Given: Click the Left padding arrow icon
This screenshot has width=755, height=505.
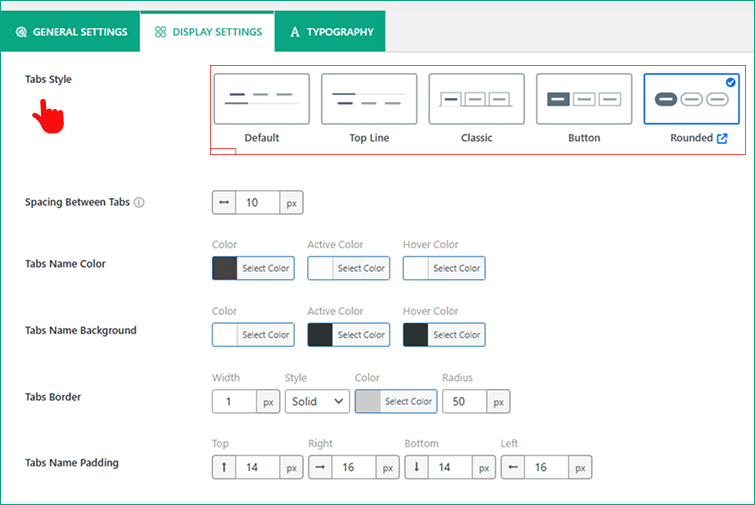Looking at the screenshot, I should (512, 467).
